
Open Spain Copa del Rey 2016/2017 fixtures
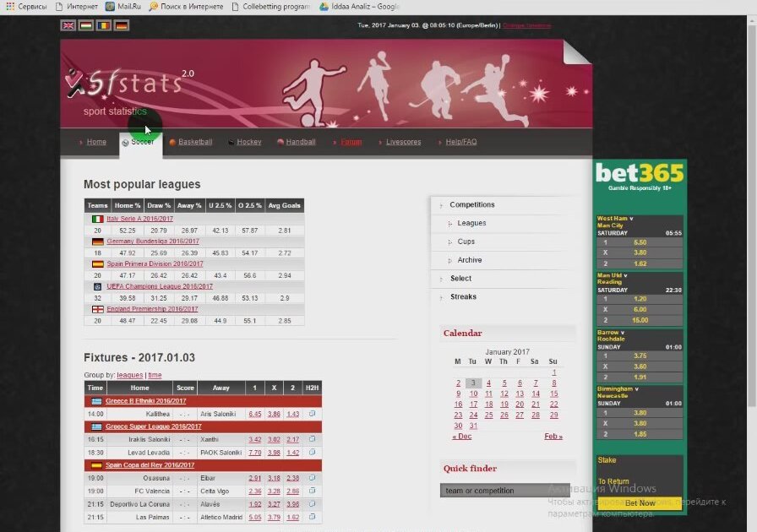point(150,465)
